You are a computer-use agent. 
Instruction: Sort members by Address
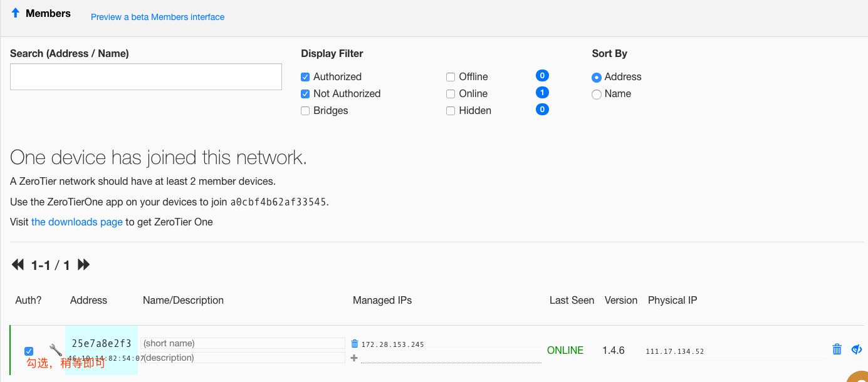597,78
